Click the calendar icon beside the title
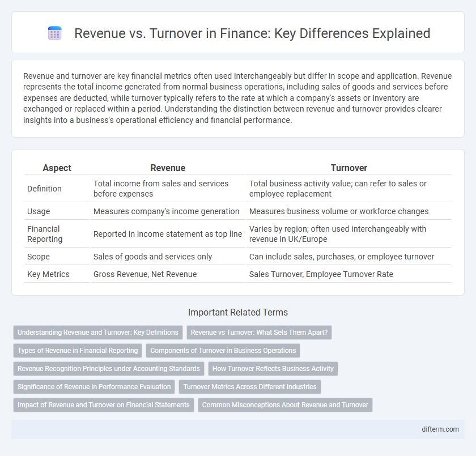 click(55, 33)
